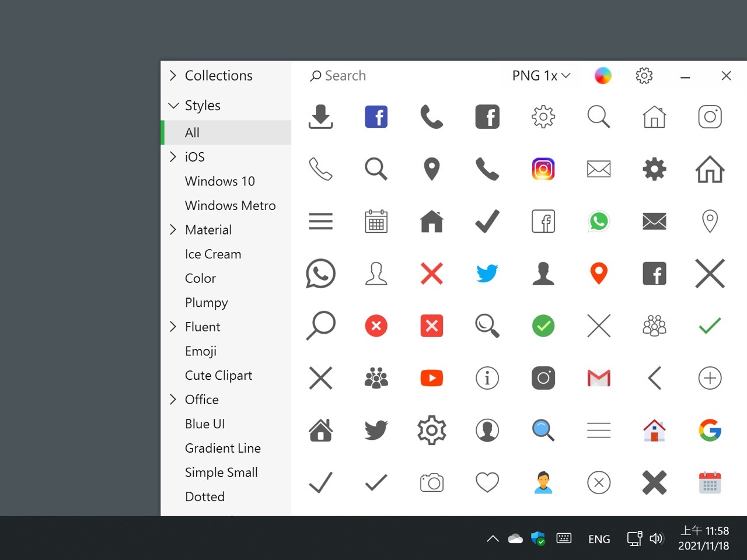This screenshot has height=560, width=747.
Task: Choose the Gmail envelope icon
Action: 599,378
